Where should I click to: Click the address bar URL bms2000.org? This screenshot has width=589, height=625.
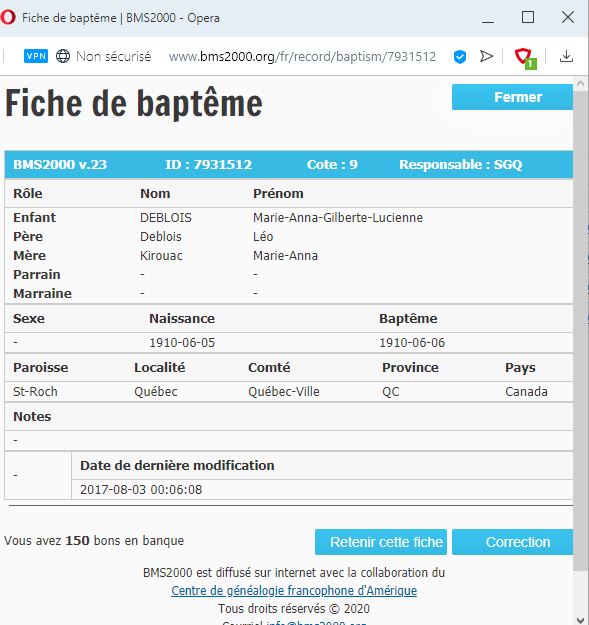pyautogui.click(x=302, y=57)
